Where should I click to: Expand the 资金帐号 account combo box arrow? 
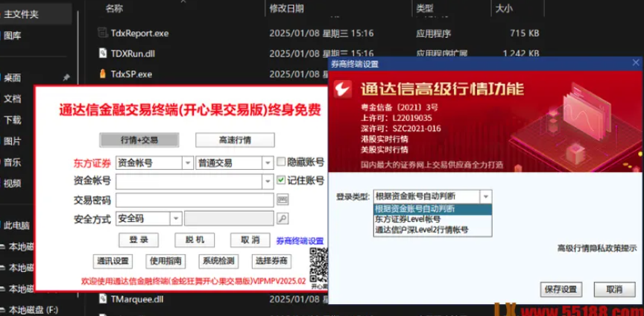(x=268, y=181)
